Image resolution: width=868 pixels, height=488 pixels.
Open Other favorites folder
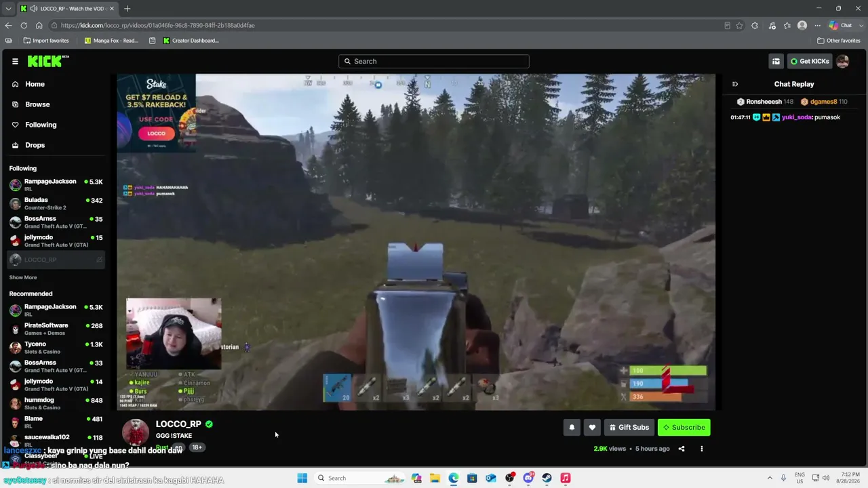point(839,41)
